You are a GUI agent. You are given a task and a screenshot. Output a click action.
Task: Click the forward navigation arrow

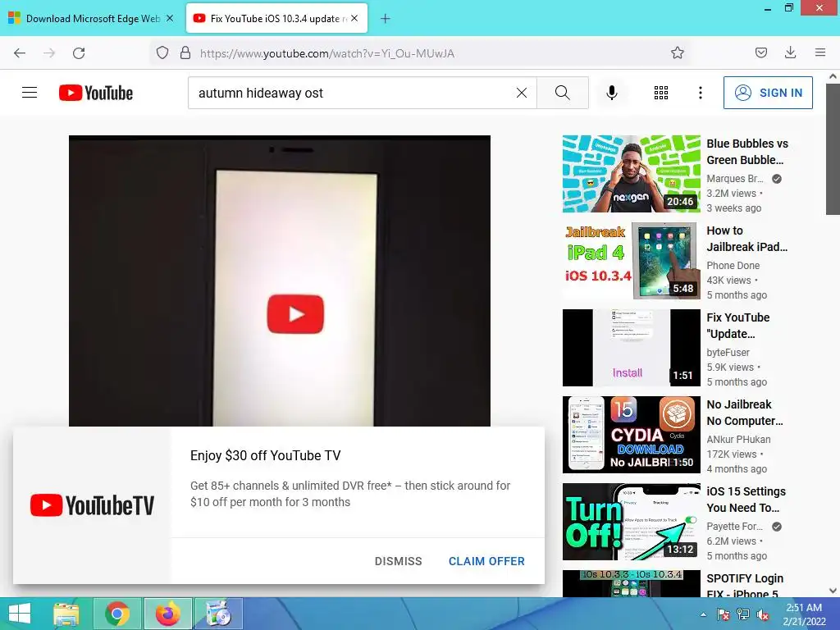tap(49, 53)
